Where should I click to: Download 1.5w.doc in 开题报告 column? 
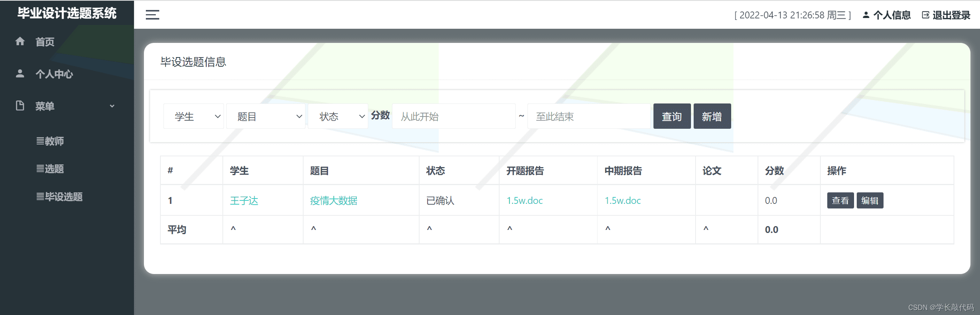pos(524,200)
